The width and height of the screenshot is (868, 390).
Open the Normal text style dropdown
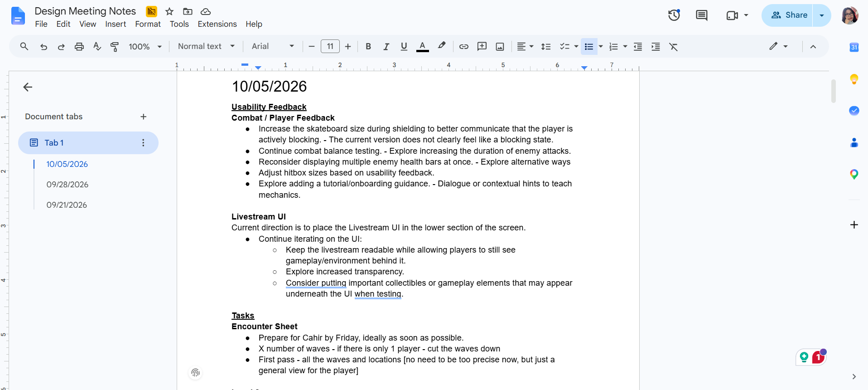(x=206, y=46)
